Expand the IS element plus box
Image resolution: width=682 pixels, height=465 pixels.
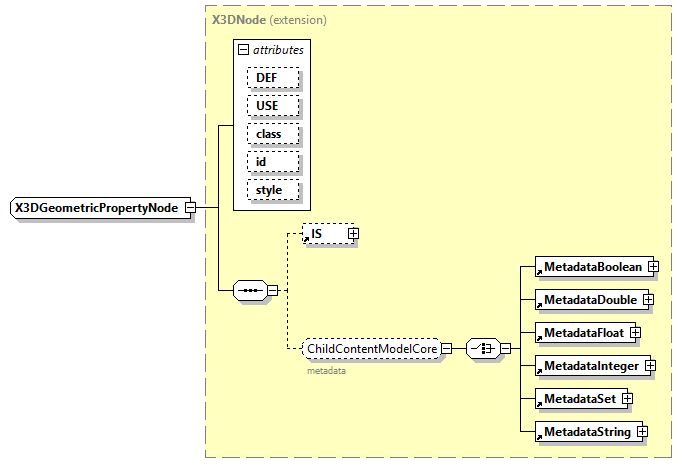pos(353,234)
